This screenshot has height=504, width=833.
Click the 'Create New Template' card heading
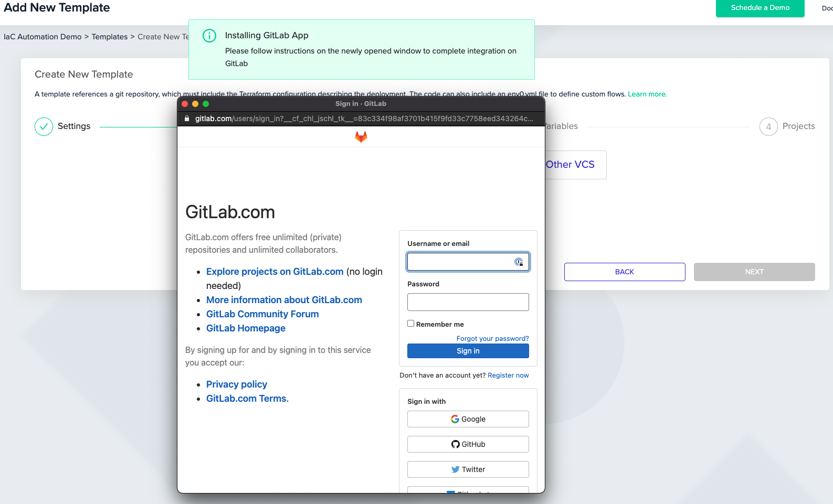click(x=84, y=74)
